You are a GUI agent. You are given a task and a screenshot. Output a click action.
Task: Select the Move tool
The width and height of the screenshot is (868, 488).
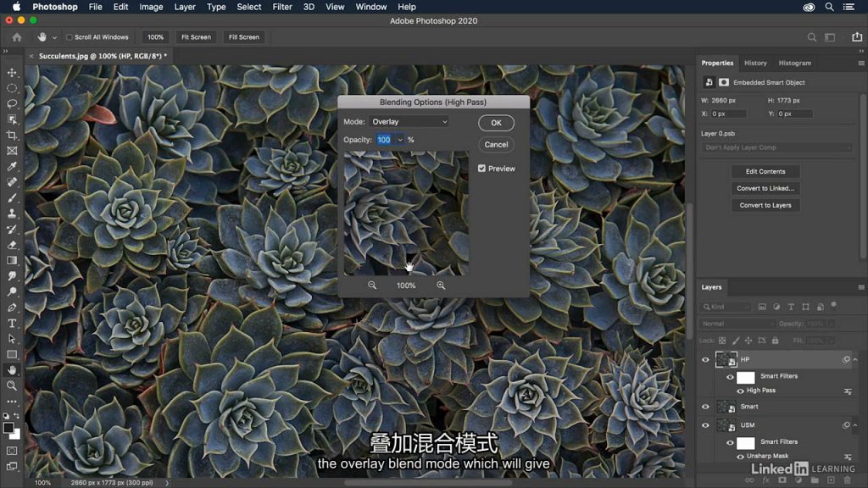point(12,73)
